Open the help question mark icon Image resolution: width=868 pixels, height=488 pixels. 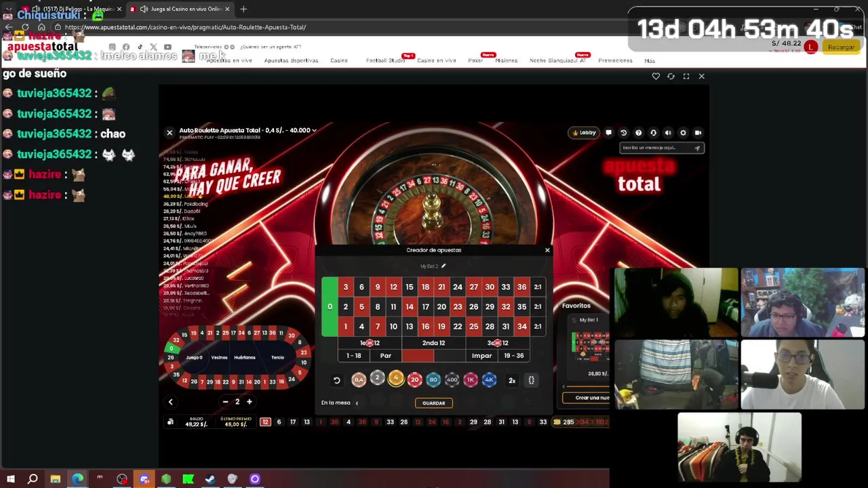pos(638,133)
